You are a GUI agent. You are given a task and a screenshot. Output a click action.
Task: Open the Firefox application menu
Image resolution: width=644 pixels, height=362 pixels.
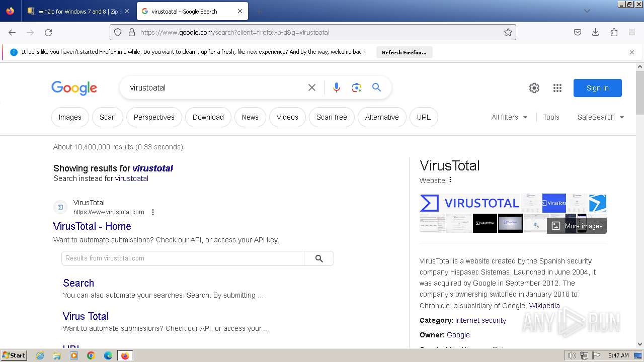click(x=632, y=32)
